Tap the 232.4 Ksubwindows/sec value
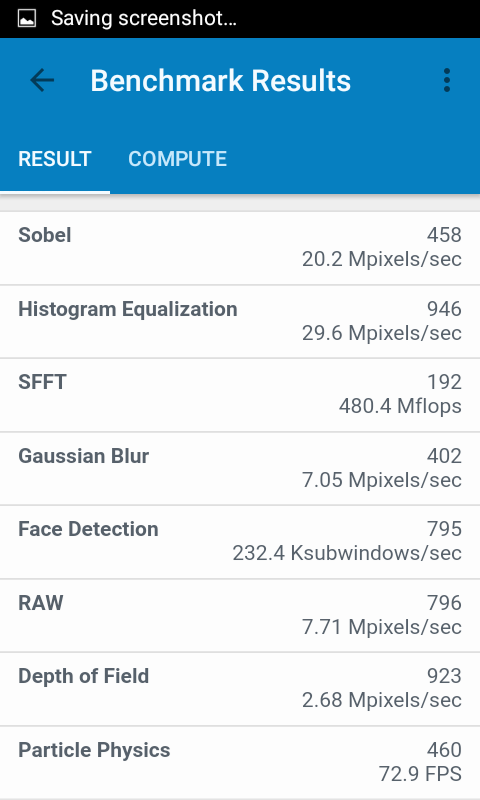This screenshot has height=800, width=480. 347,554
